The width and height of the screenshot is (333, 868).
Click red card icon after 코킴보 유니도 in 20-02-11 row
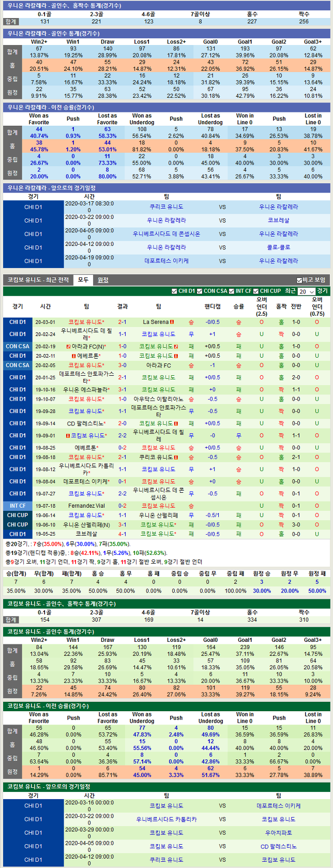pos(176,356)
